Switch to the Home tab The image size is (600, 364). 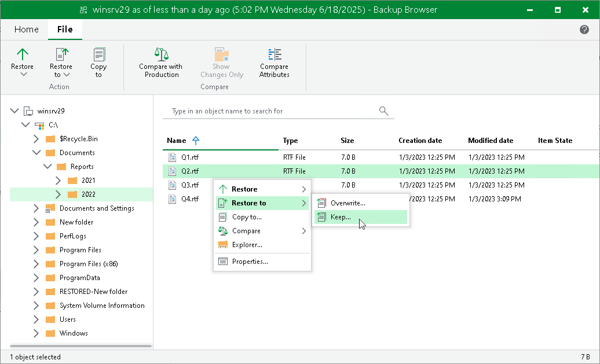tap(27, 30)
